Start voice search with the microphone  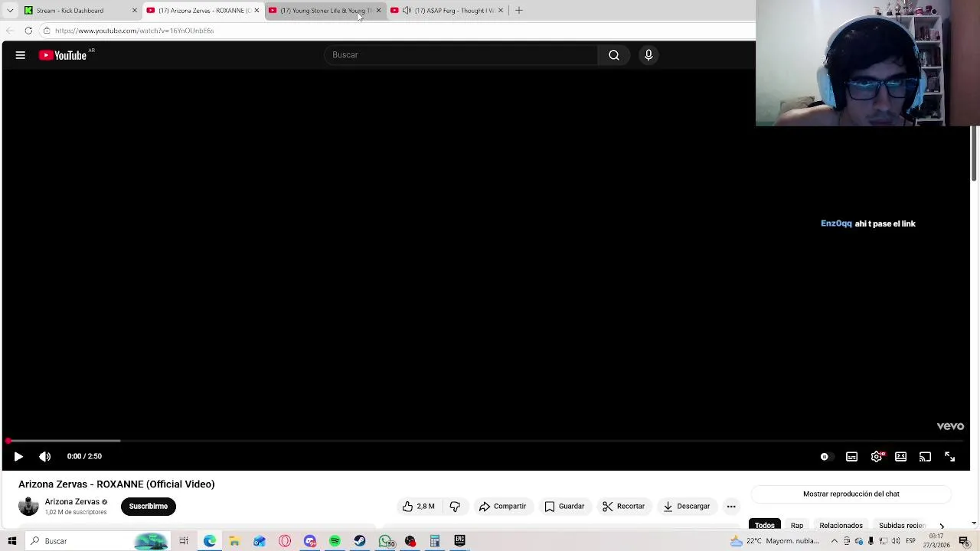[648, 55]
